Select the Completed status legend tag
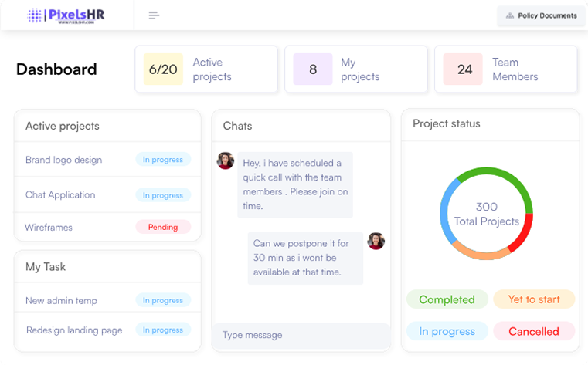The width and height of the screenshot is (588, 365). (x=447, y=299)
